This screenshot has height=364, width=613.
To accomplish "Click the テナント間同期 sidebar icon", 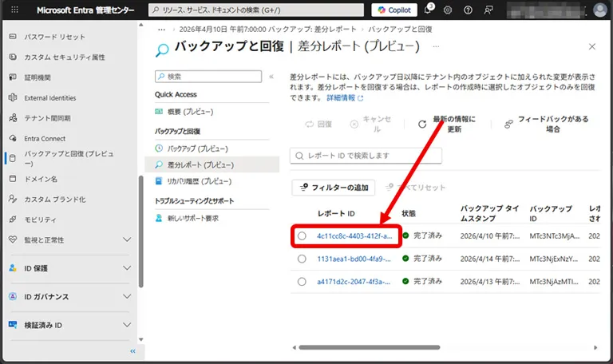I will coord(13,117).
